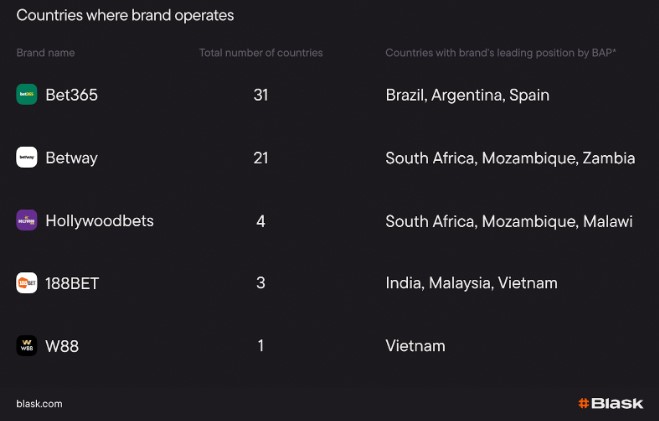
Task: Click the orange Blask hashtag logo
Action: (583, 403)
